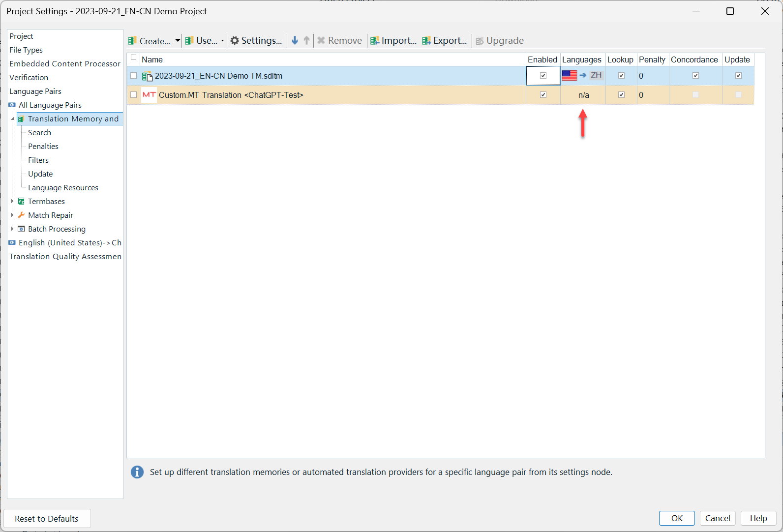783x532 pixels.
Task: Click the Use translation provider icon
Action: click(189, 41)
